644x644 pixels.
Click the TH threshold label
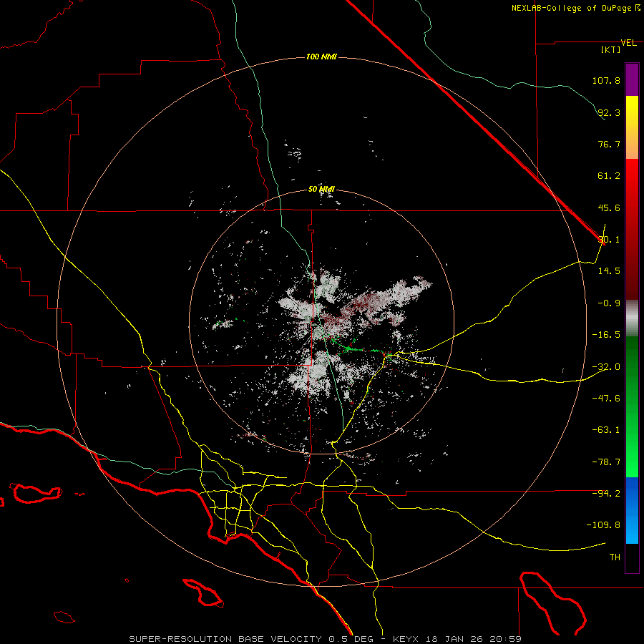pyautogui.click(x=615, y=557)
